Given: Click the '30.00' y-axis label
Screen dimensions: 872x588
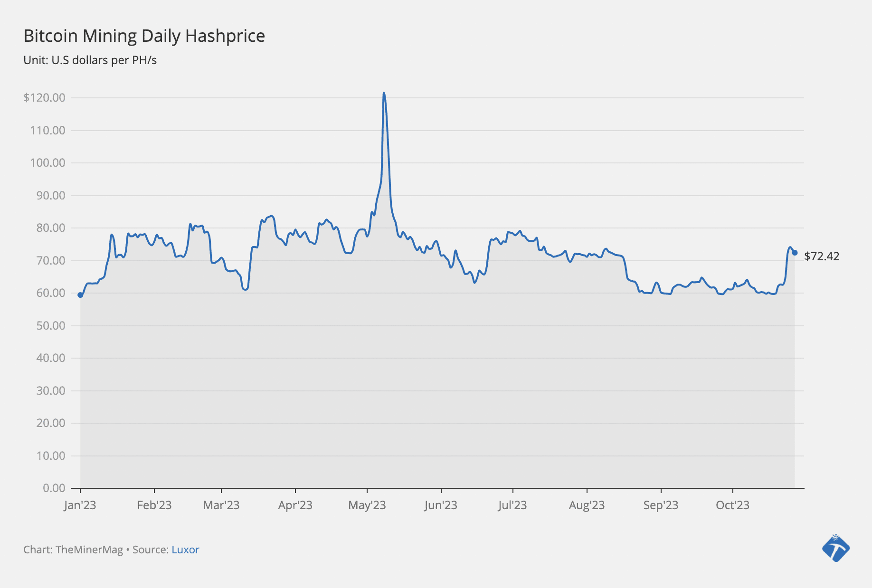Looking at the screenshot, I should [51, 390].
